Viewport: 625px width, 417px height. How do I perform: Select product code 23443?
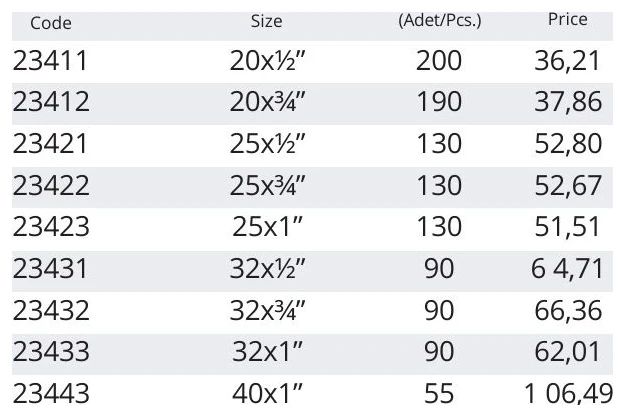(51, 393)
